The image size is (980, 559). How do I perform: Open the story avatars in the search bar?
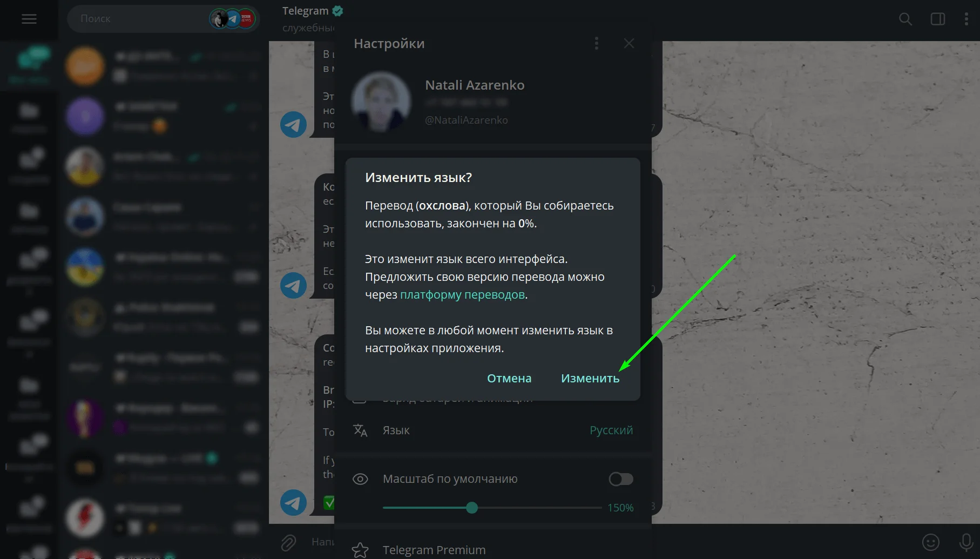(233, 19)
